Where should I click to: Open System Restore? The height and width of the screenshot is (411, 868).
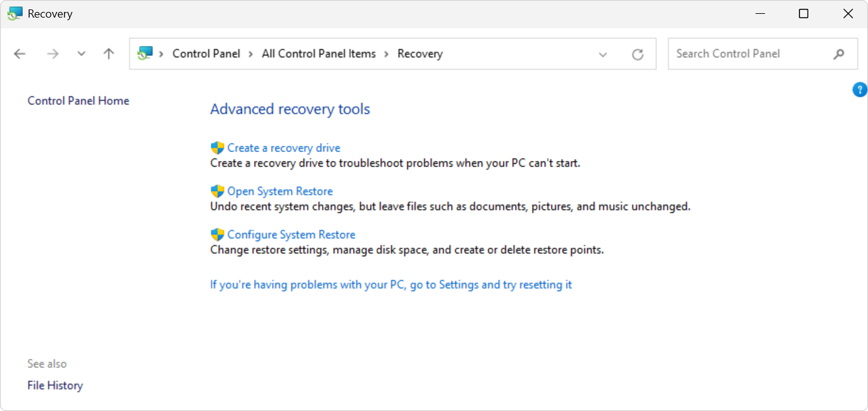click(280, 190)
